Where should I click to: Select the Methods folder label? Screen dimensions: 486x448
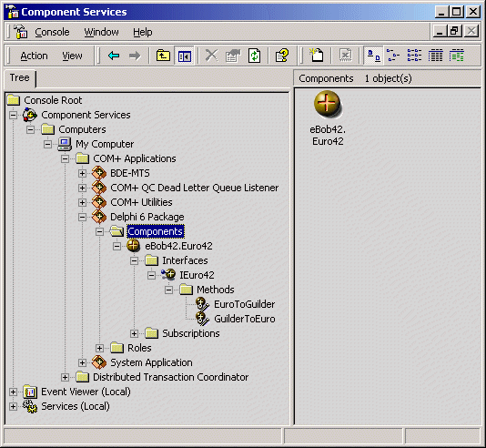(216, 290)
